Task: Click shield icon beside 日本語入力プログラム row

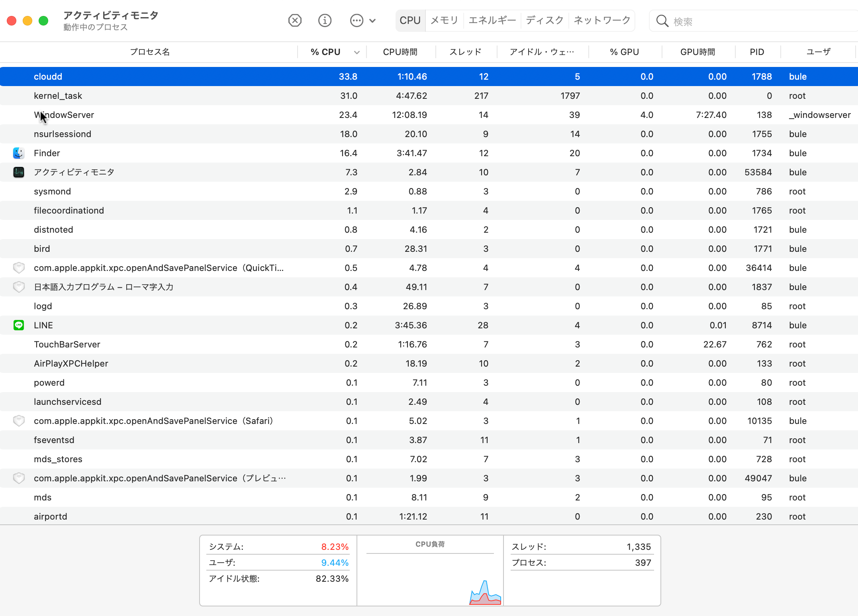Action: click(x=19, y=287)
